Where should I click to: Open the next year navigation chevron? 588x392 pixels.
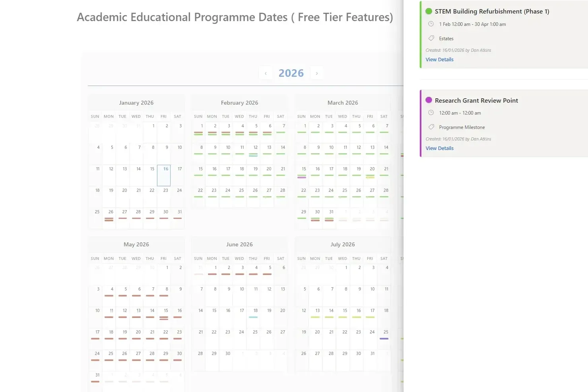[317, 73]
